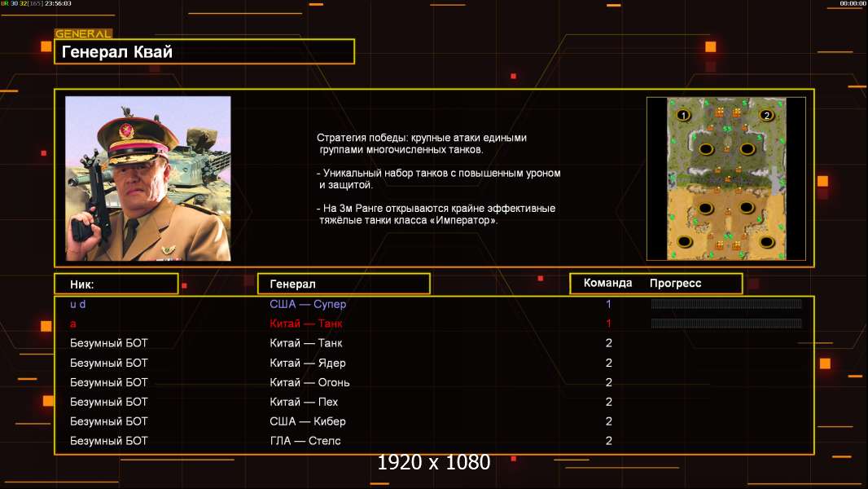Image resolution: width=868 pixels, height=489 pixels.
Task: Select the red player nickname "a"
Action: 73,324
